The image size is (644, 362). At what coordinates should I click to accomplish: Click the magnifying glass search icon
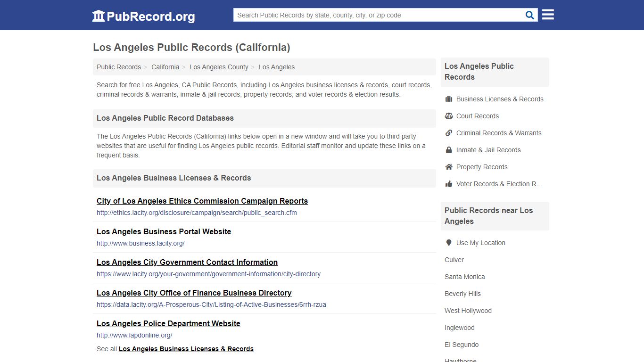coord(530,15)
